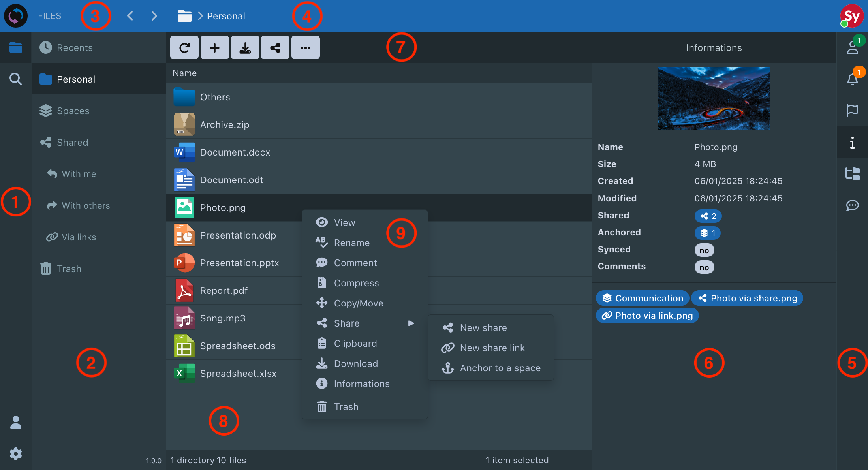Image resolution: width=868 pixels, height=470 pixels.
Task: Open the Photo via link.png share
Action: point(647,315)
